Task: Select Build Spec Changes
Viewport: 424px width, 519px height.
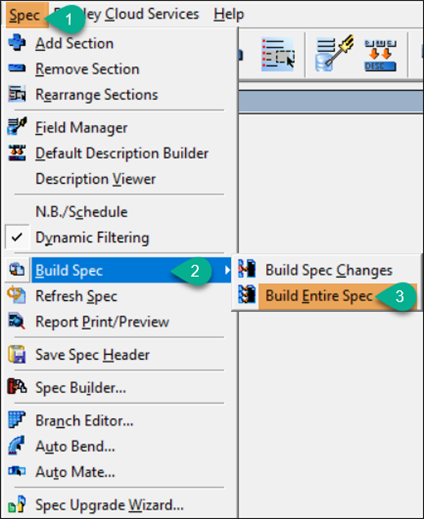Action: tap(327, 270)
